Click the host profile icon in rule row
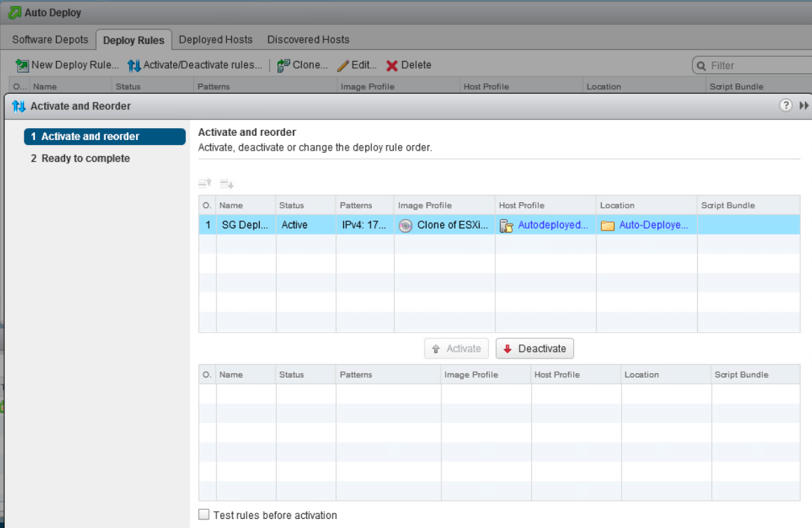Screen dimensions: 812x528 click(x=507, y=225)
